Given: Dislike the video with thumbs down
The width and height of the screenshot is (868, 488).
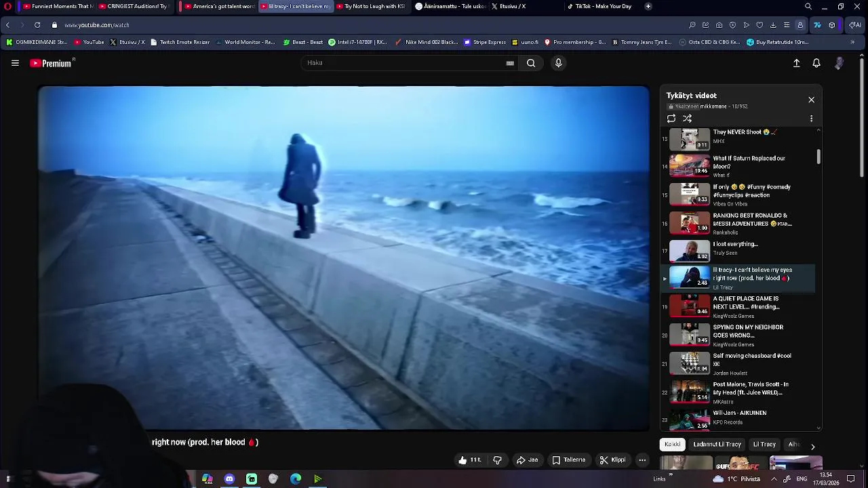Looking at the screenshot, I should (497, 460).
